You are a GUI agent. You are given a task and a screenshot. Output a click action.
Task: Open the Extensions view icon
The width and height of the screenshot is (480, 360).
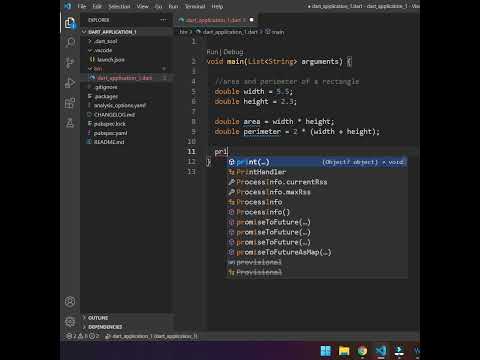click(x=70, y=103)
